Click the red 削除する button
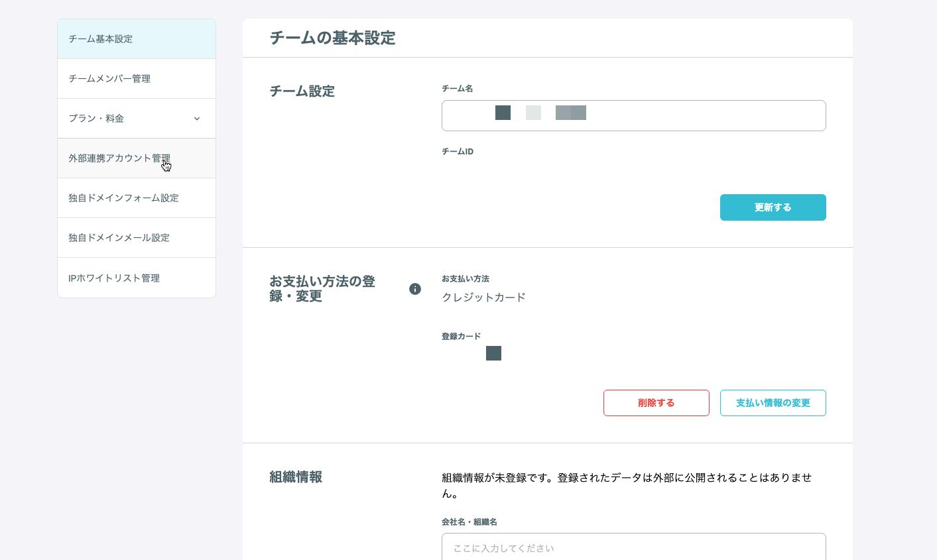Screen dimensions: 937x560 (x=656, y=403)
